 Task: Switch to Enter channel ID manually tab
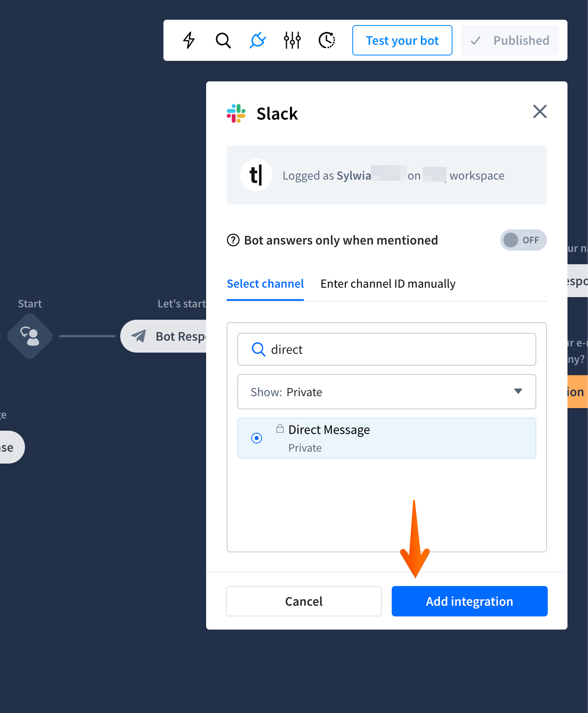[388, 284]
